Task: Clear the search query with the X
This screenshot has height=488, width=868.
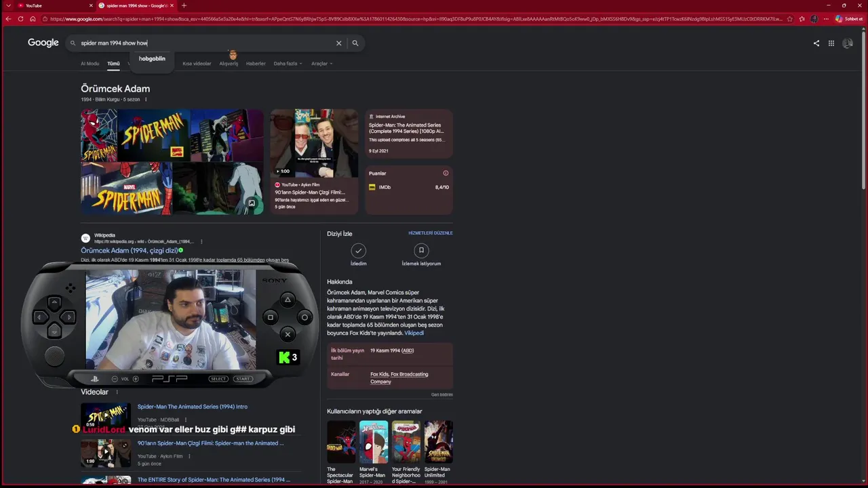Action: pos(339,43)
